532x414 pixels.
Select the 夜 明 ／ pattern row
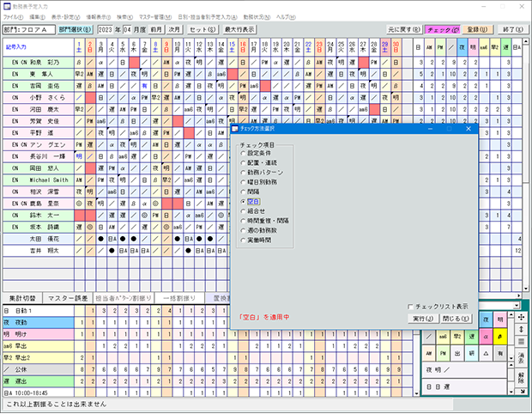click(x=464, y=370)
